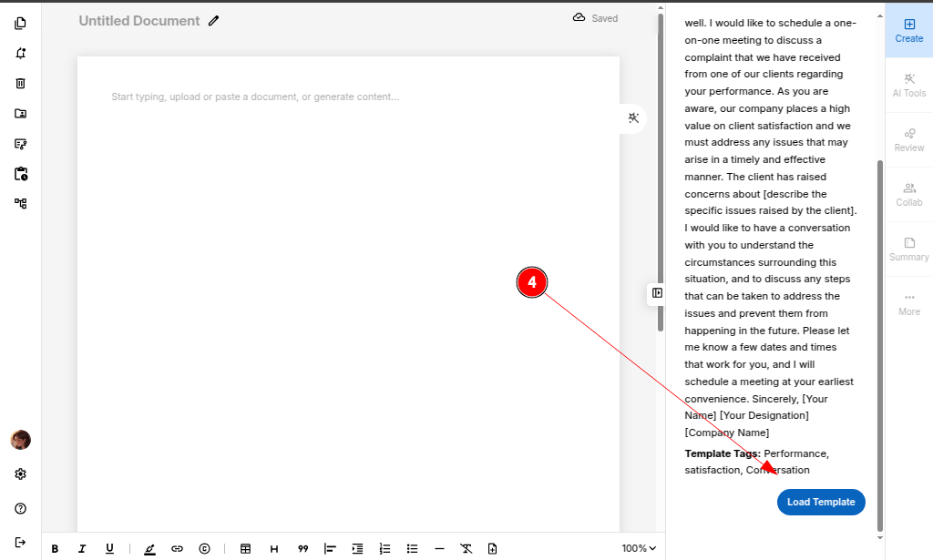Expand the More options in right sidebar
This screenshot has height=560, width=933.
click(908, 303)
